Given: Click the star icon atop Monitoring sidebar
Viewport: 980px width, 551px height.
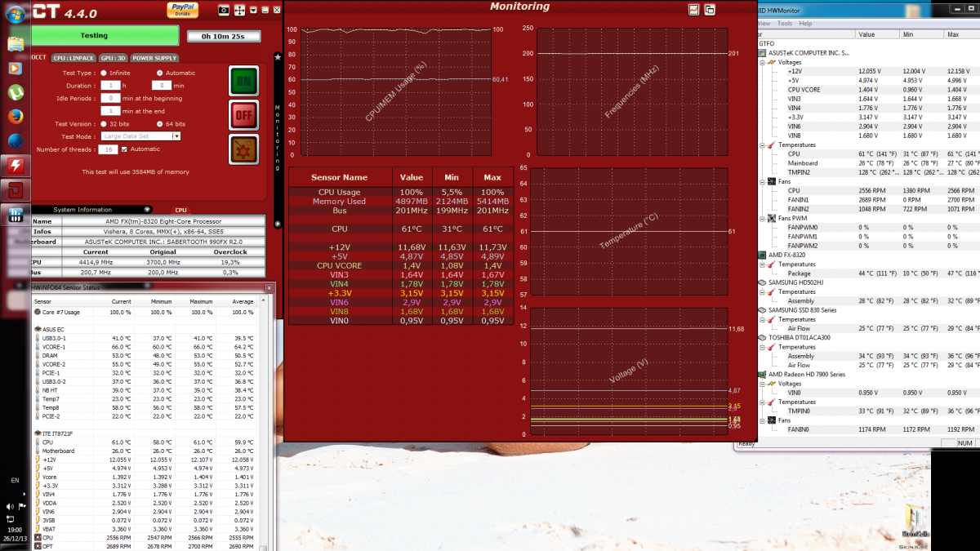Looking at the screenshot, I should pos(278,57).
